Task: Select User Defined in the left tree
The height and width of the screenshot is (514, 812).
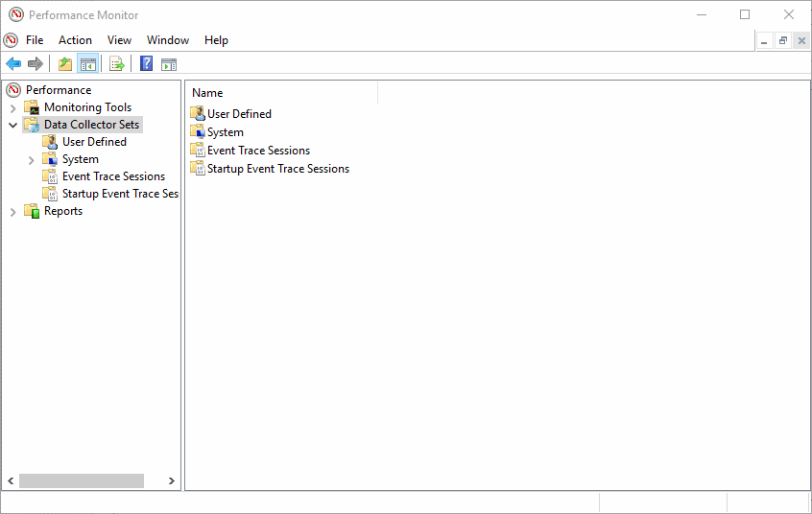Action: pyautogui.click(x=94, y=142)
